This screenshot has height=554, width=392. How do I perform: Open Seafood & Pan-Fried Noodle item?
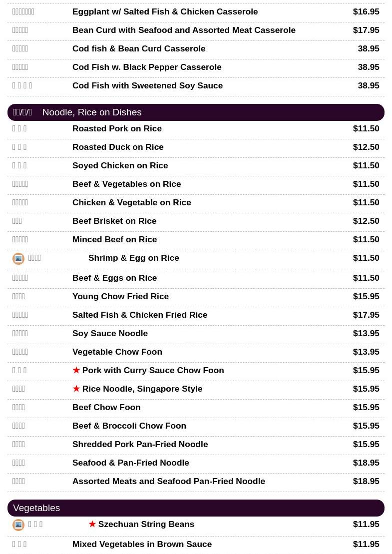(196, 463)
